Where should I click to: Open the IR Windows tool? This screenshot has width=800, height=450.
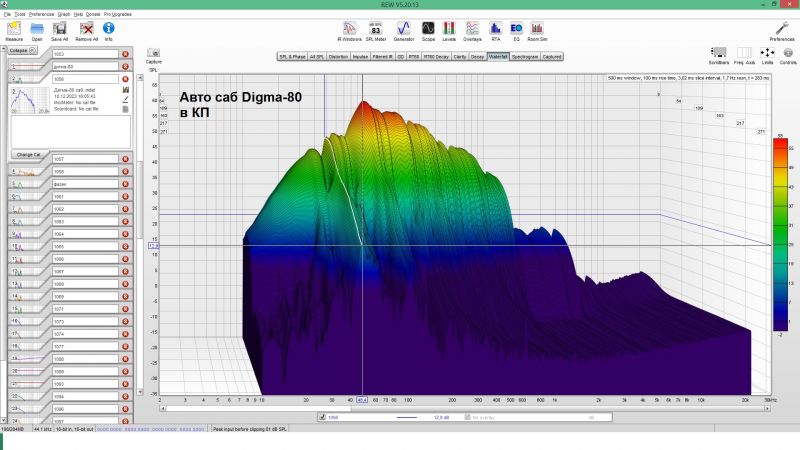349,31
